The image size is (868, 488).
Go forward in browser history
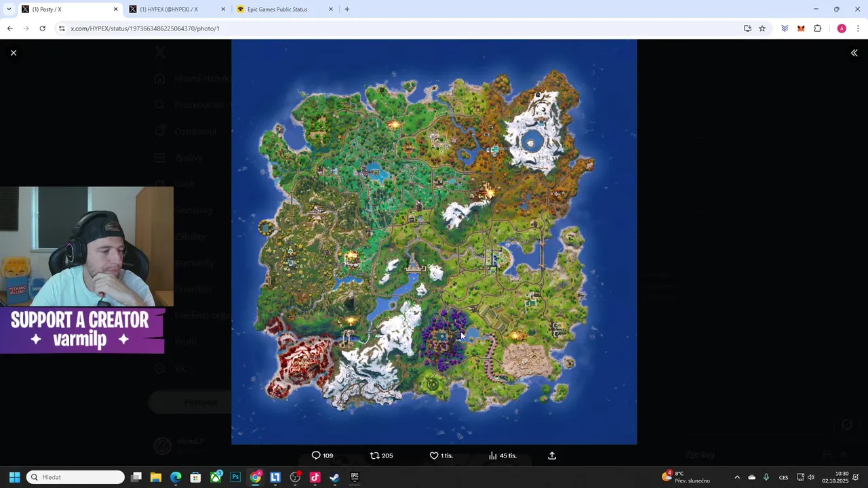(26, 28)
